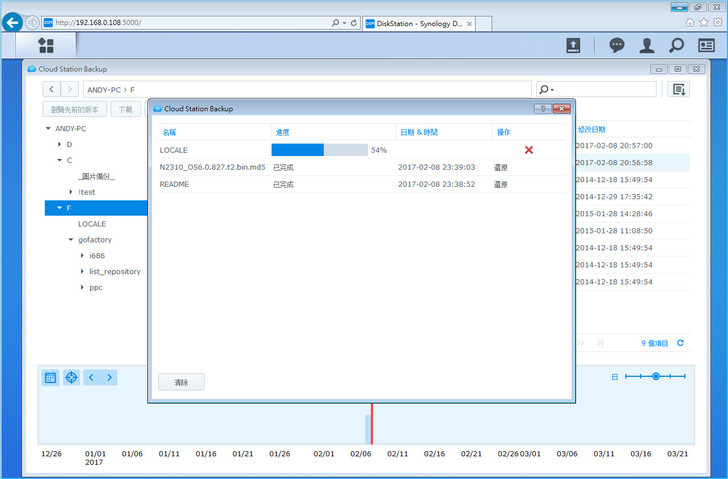This screenshot has width=728, height=479.
Task: Click the 清除 clear button in the dialog
Action: (181, 382)
